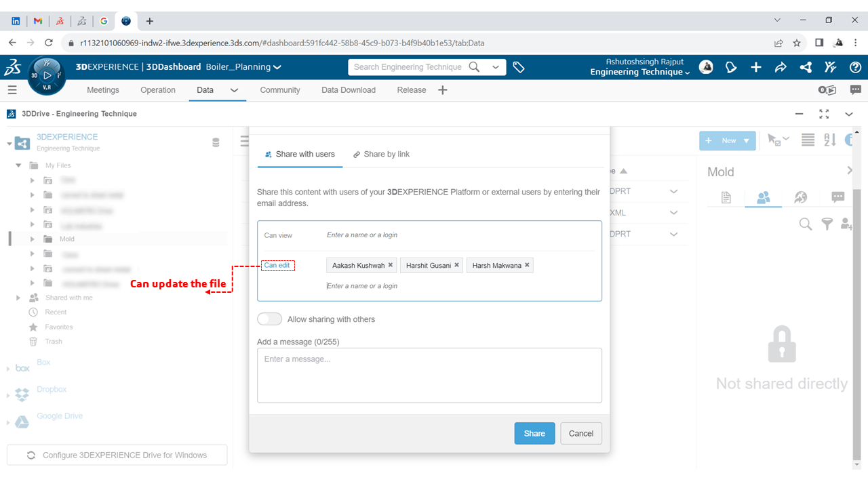This screenshot has width=868, height=488.
Task: Open the hamburger menu below the compass
Action: click(12, 90)
